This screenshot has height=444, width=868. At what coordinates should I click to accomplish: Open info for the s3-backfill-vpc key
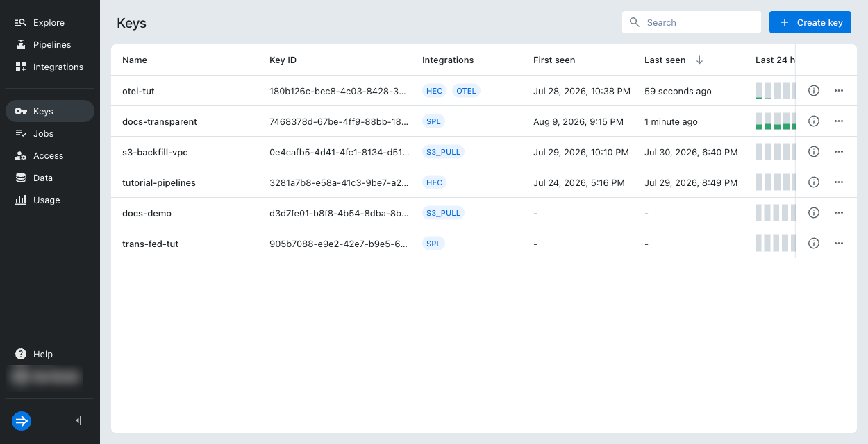click(814, 152)
